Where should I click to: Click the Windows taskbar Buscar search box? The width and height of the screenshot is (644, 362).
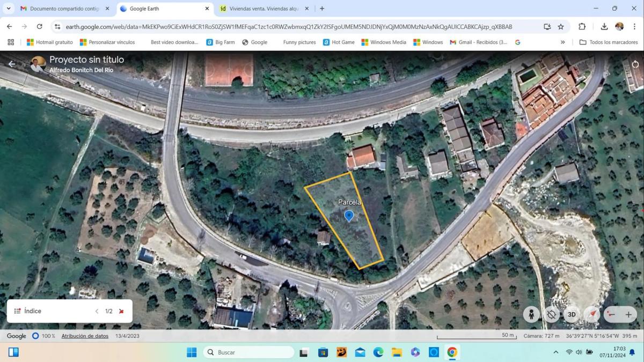point(249,352)
